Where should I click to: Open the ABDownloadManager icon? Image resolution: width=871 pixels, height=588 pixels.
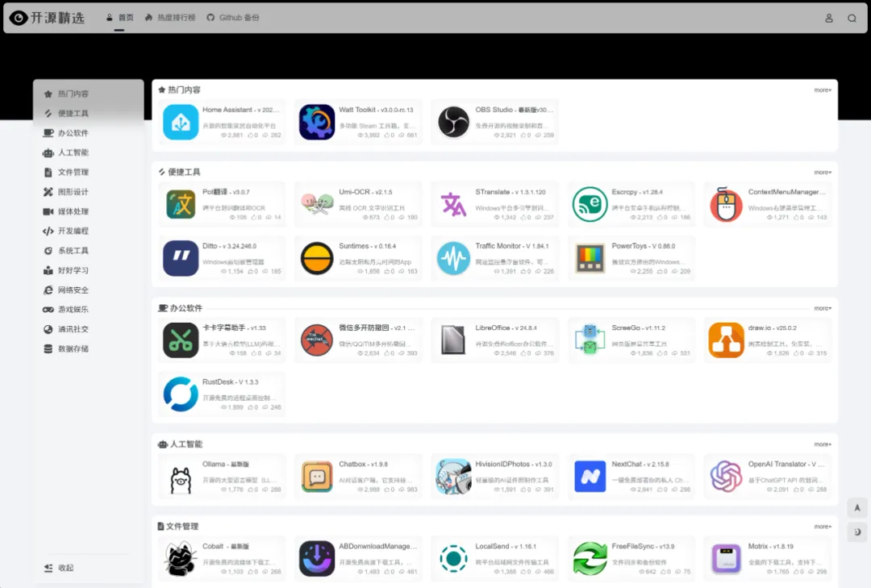pos(317,558)
